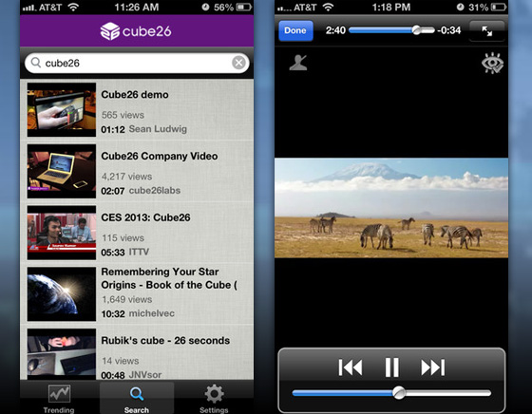The image size is (532, 414).
Task: Click '1,649 views' text
Action: click(x=127, y=299)
